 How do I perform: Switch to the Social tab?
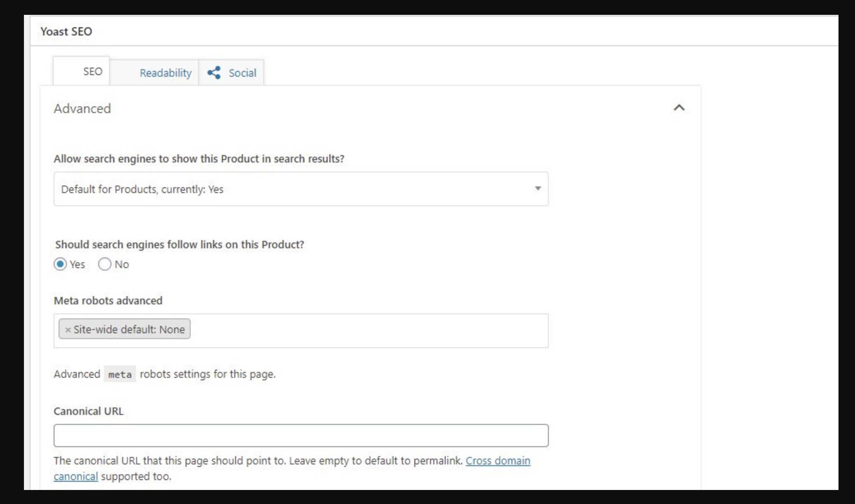pos(242,73)
